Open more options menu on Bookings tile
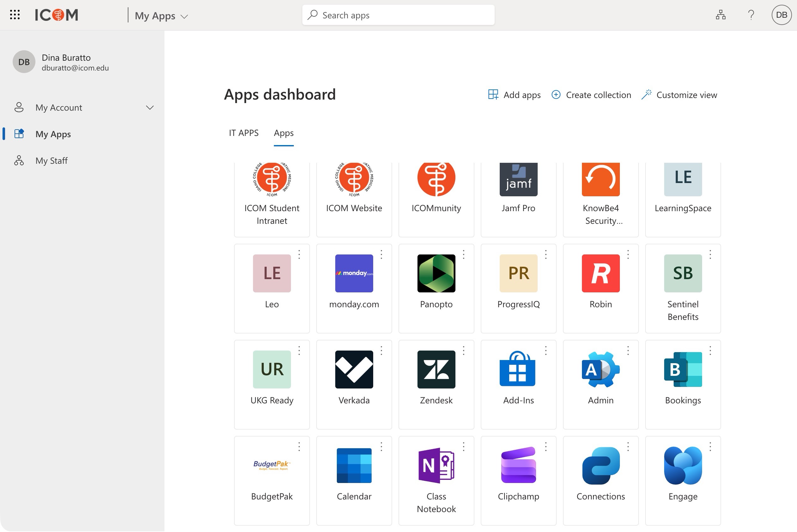 pos(710,351)
